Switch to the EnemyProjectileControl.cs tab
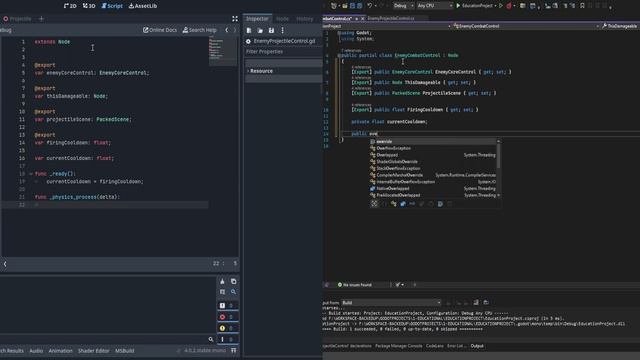The image size is (640, 360). click(391, 18)
